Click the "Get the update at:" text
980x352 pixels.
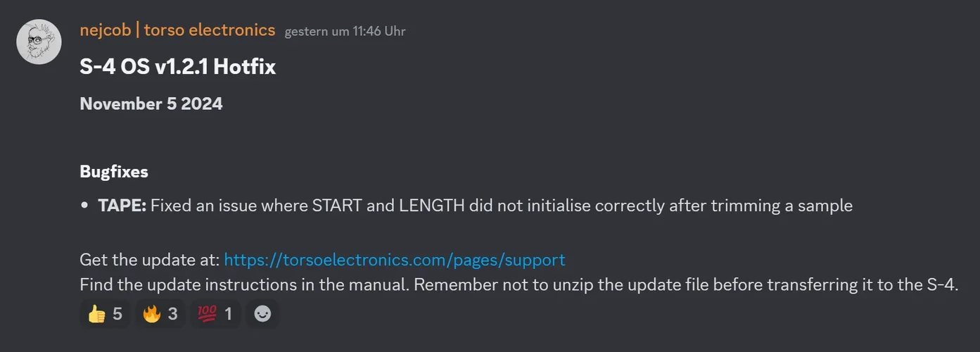click(x=150, y=260)
